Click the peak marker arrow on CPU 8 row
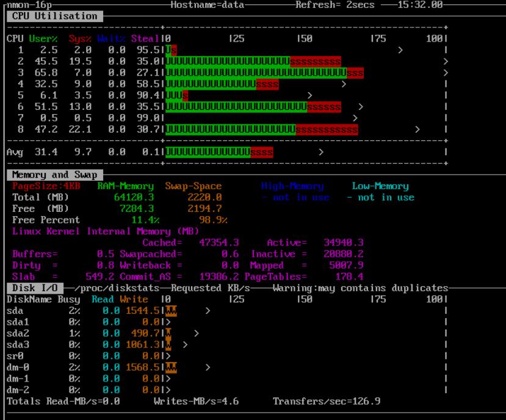Image resolution: width=506 pixels, height=420 pixels. click(417, 129)
